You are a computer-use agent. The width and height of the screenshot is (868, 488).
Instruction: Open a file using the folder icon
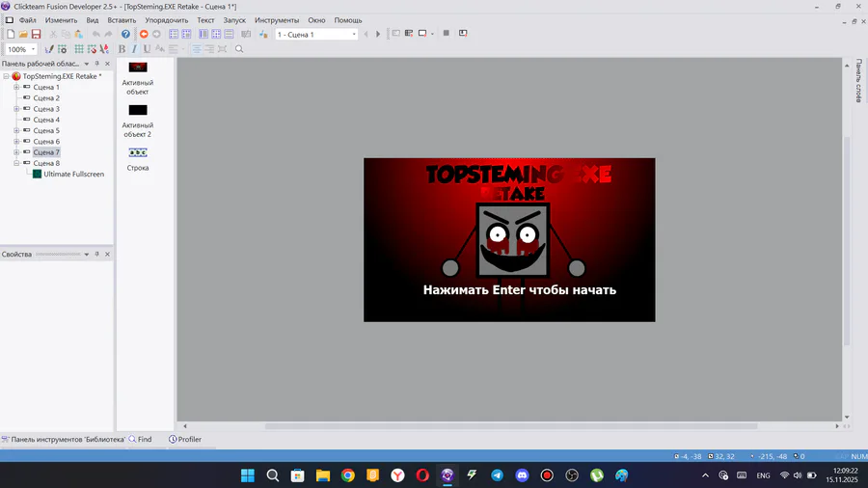[23, 35]
